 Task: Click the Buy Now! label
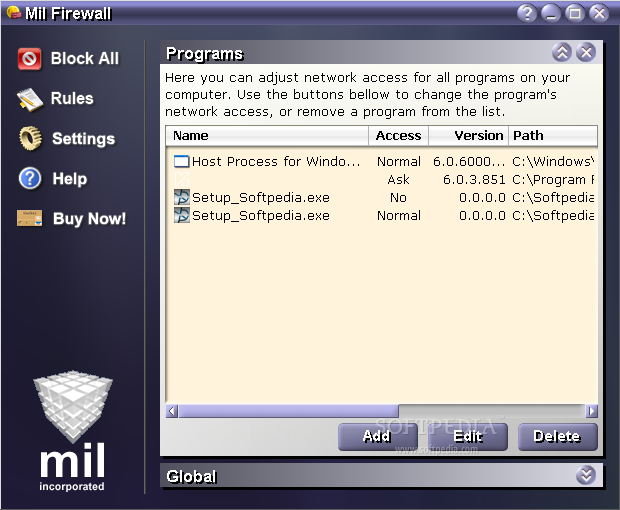click(89, 219)
